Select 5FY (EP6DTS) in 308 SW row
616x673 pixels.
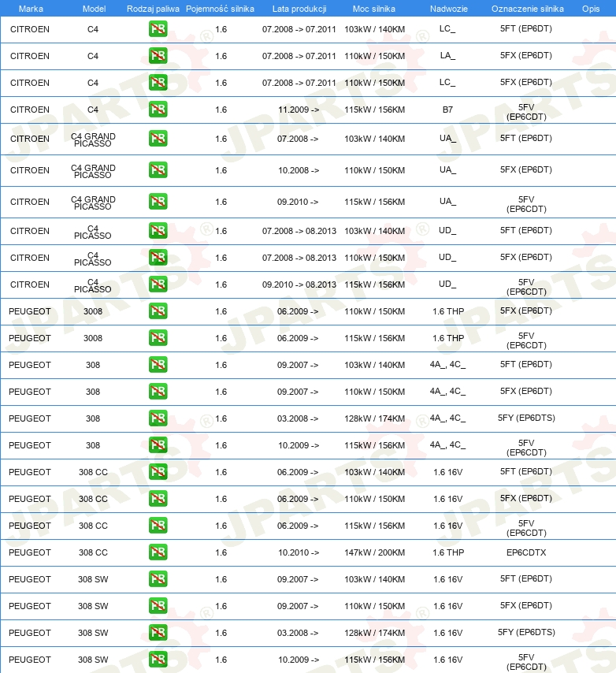click(x=526, y=632)
